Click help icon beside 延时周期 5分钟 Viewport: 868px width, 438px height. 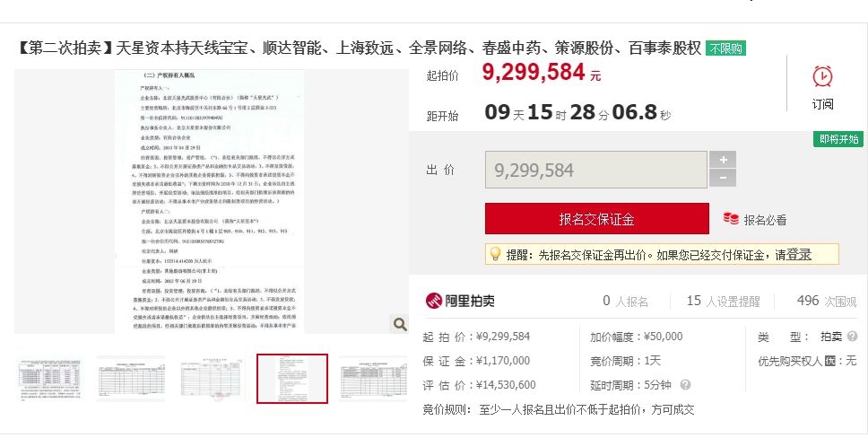pos(685,384)
